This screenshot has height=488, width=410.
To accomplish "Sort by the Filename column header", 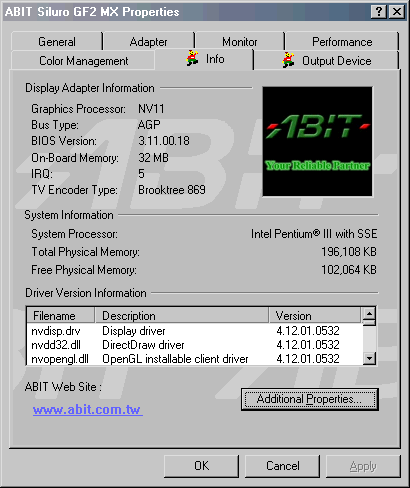I will [x=61, y=315].
